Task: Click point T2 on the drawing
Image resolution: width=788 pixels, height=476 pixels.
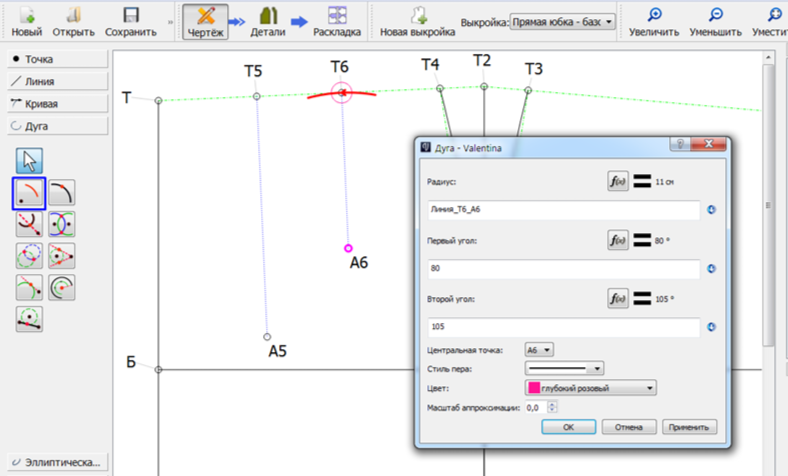Action: pyautogui.click(x=484, y=86)
